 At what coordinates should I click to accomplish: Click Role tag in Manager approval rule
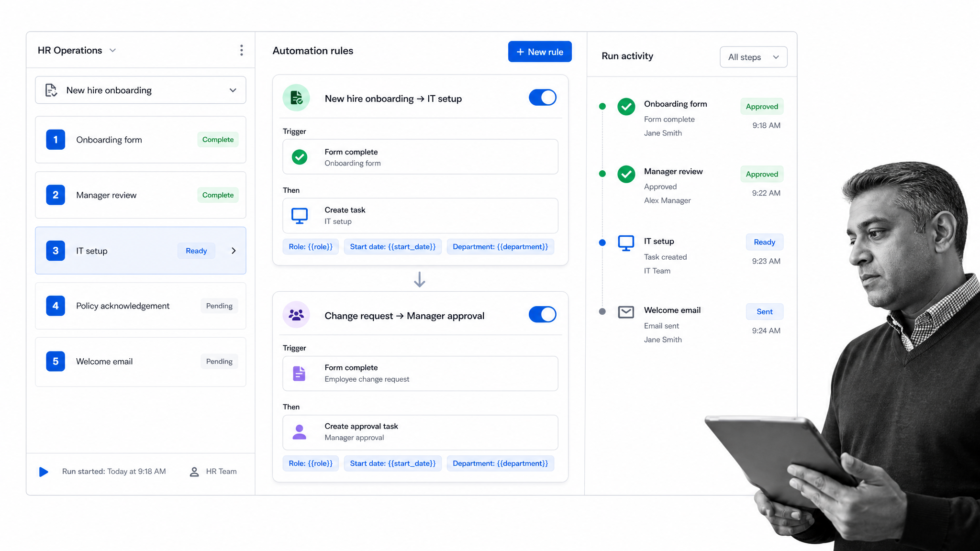click(311, 463)
